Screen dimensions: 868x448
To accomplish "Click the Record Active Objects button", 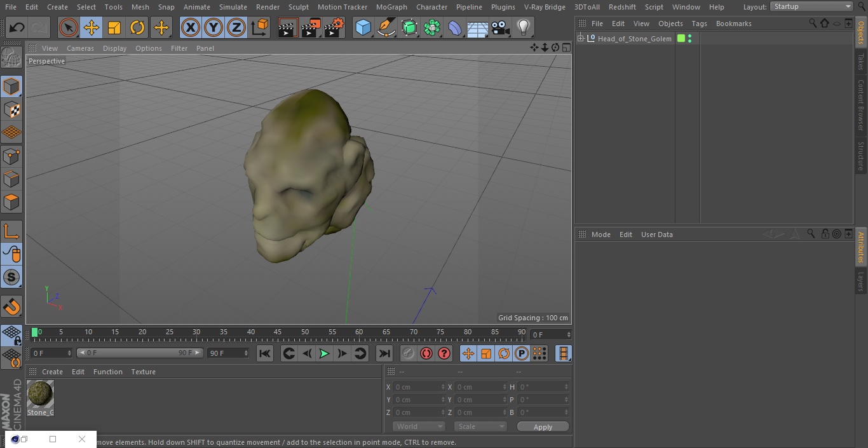I will 409,353.
